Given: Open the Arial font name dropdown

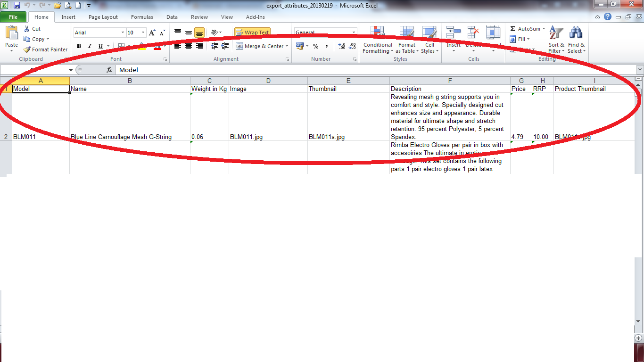Looking at the screenshot, I should click(123, 33).
